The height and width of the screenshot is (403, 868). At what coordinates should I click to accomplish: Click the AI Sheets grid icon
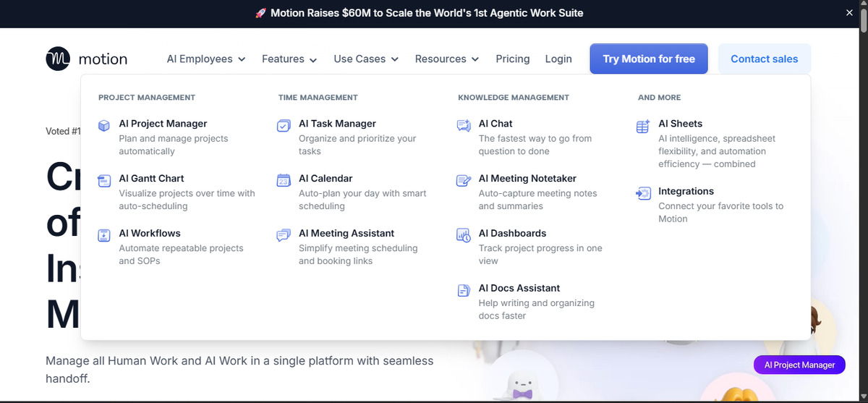[643, 127]
